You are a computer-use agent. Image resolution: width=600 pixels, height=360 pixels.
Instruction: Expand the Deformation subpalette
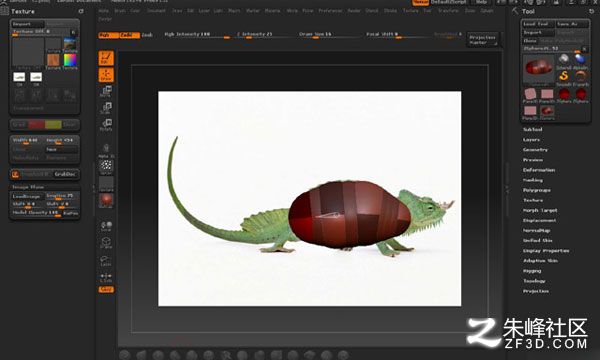[539, 170]
